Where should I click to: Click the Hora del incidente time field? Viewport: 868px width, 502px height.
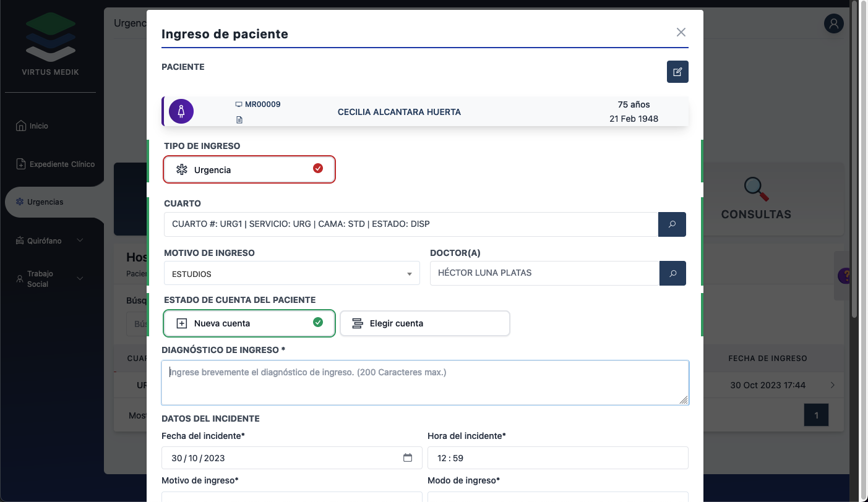click(x=557, y=458)
